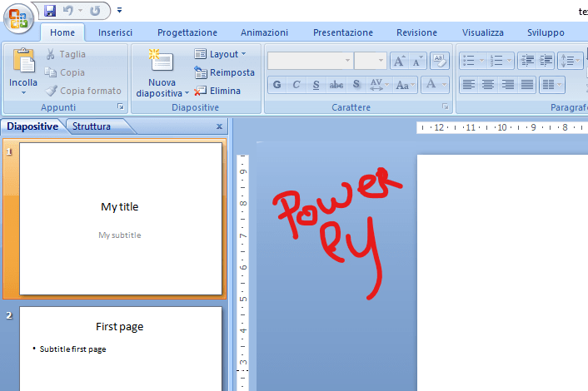Open the font size combo box

click(x=371, y=61)
